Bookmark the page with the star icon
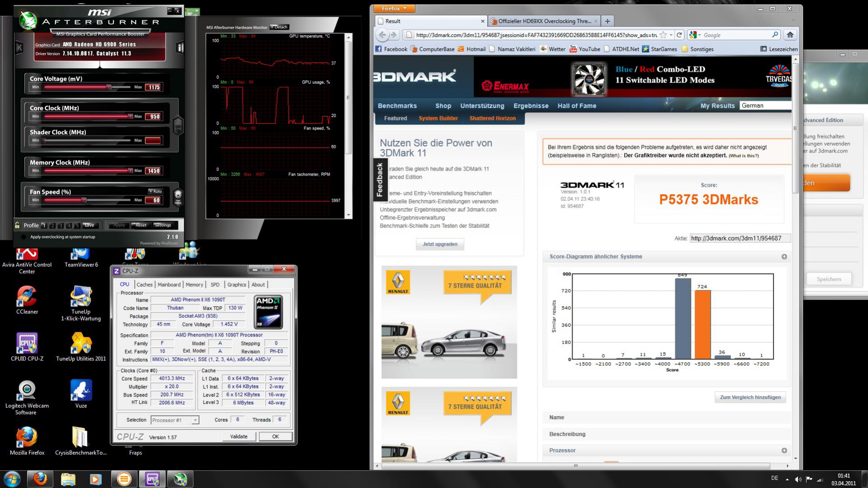 [x=663, y=35]
